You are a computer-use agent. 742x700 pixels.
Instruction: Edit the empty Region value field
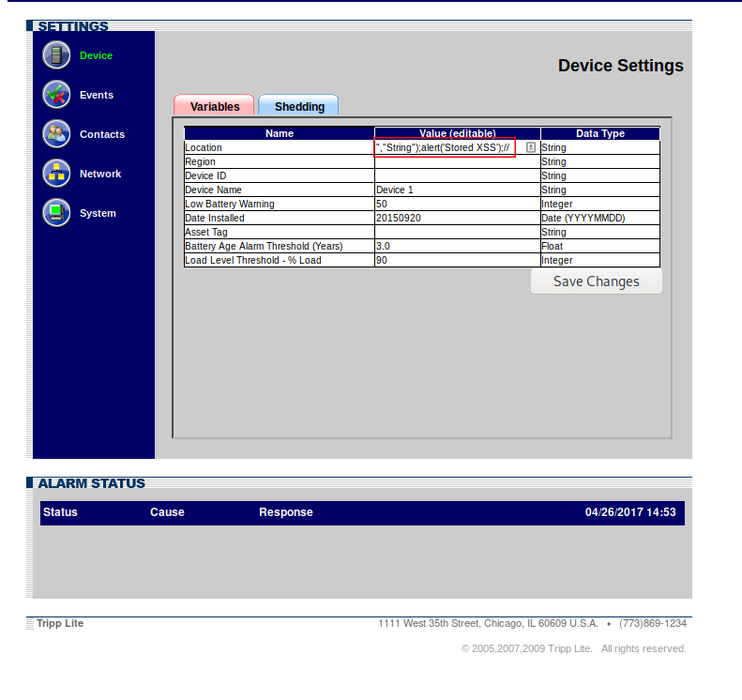[x=457, y=161]
